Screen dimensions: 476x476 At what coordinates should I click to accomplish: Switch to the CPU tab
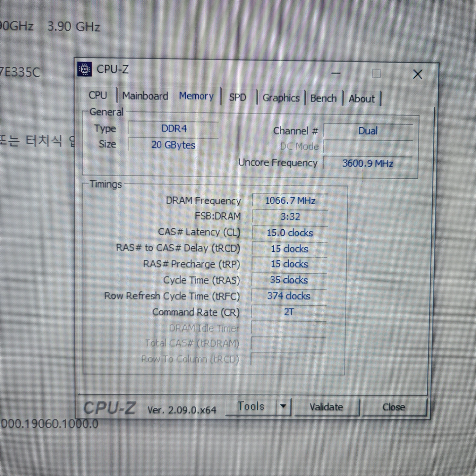[98, 95]
